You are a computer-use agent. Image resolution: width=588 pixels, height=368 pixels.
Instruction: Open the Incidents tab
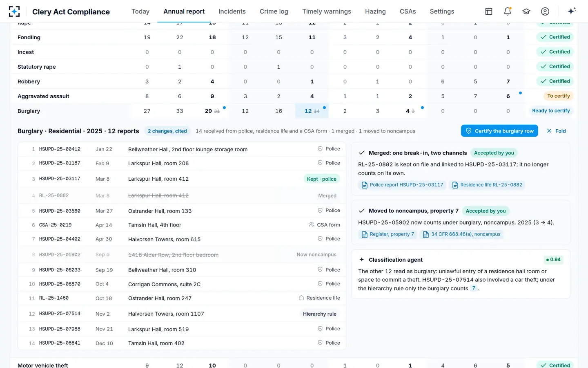click(x=232, y=11)
